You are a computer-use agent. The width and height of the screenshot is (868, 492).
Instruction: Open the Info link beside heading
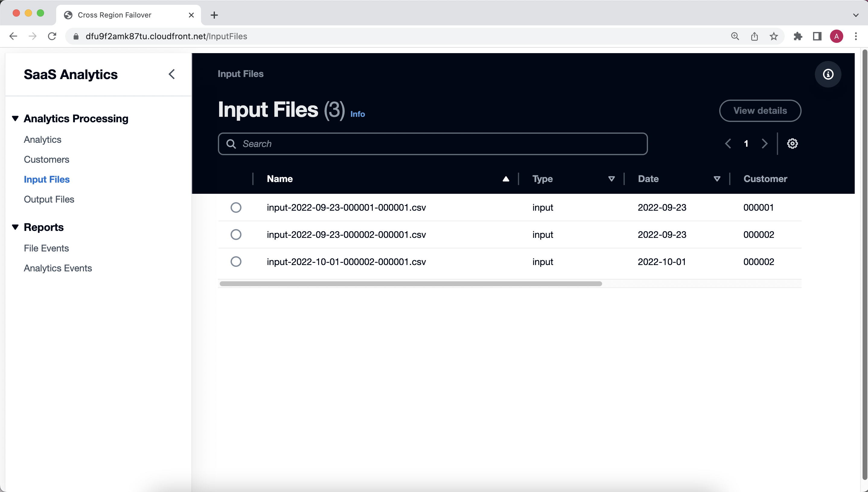pyautogui.click(x=357, y=114)
